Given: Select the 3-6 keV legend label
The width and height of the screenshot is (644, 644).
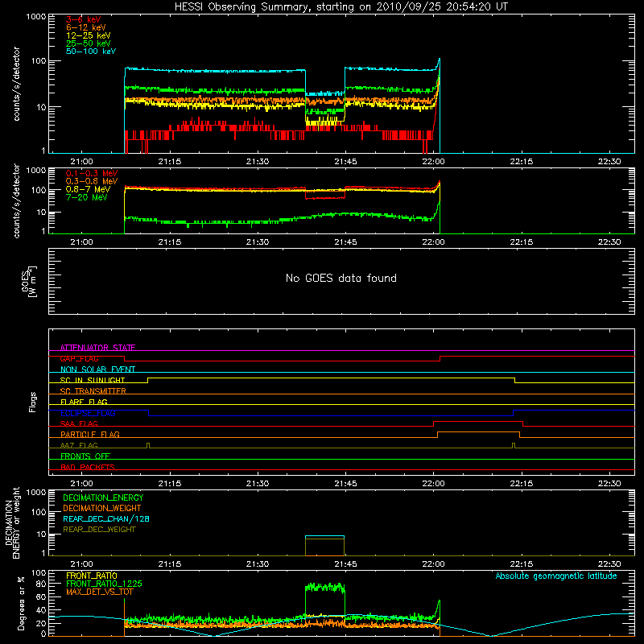Looking at the screenshot, I should click(84, 19).
